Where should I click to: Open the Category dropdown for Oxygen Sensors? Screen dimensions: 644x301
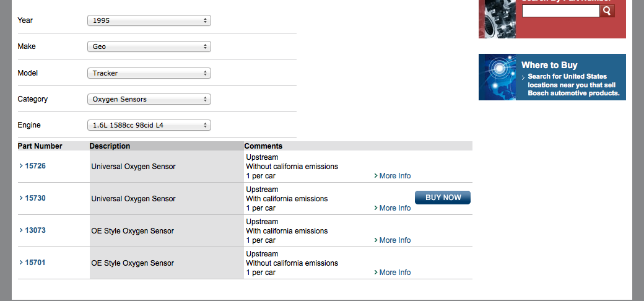[x=149, y=99]
